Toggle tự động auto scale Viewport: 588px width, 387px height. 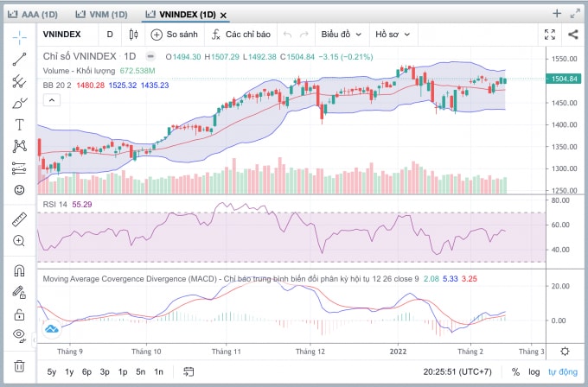(563, 372)
